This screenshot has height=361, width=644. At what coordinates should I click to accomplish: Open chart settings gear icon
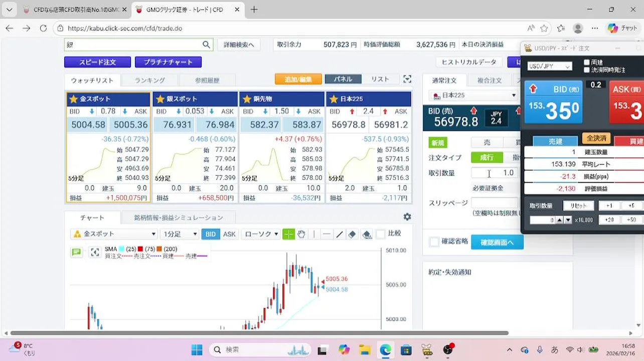[x=407, y=217]
